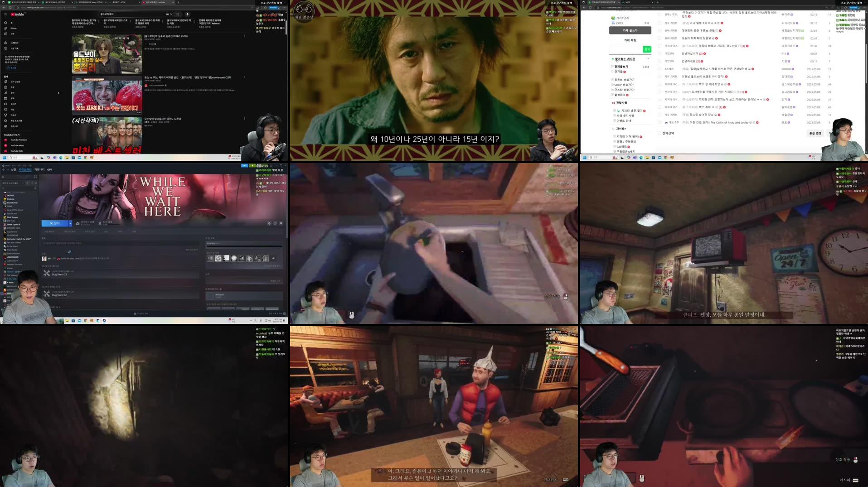Image resolution: width=868 pixels, height=487 pixels.
Task: Clear the YouTube search box with X
Action: 171,14
